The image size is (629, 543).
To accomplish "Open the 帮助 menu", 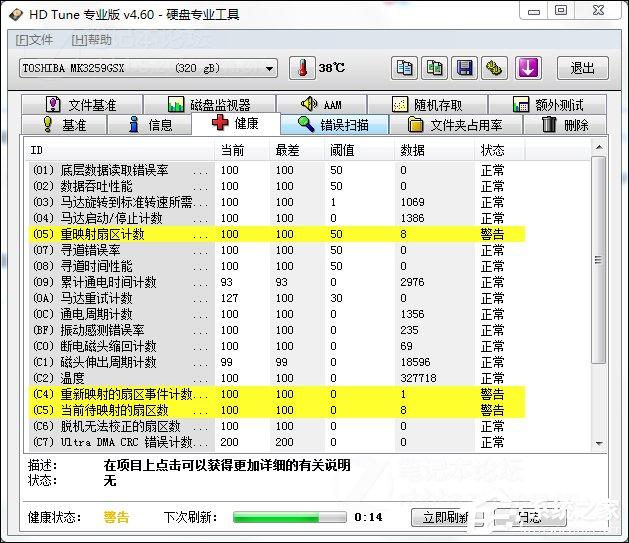I will coord(91,40).
